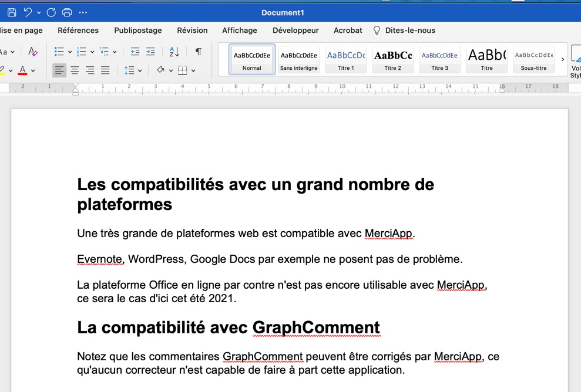The height and width of the screenshot is (392, 581).
Task: Apply the Sans interligne style
Action: 298,60
